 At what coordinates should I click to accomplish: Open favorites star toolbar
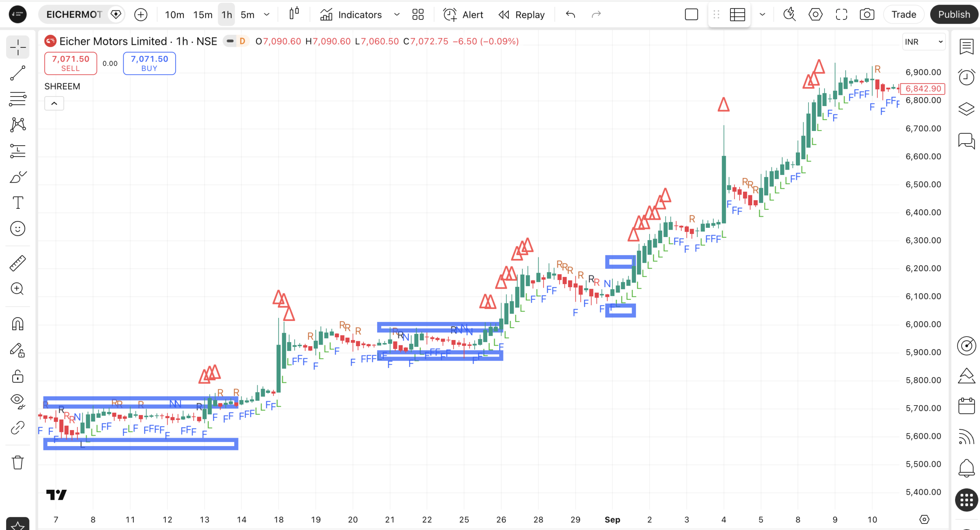pos(18,525)
